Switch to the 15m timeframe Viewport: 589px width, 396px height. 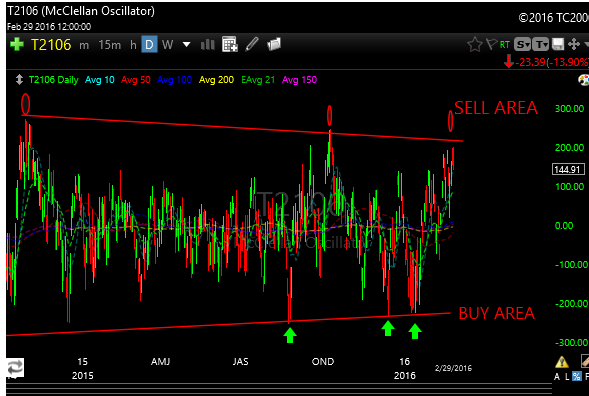pyautogui.click(x=110, y=45)
